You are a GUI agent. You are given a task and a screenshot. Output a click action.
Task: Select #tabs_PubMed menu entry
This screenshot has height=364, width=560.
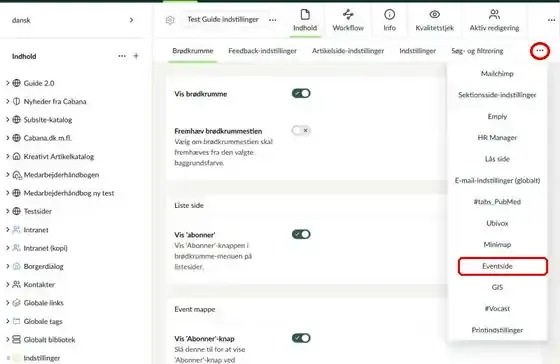[497, 202]
